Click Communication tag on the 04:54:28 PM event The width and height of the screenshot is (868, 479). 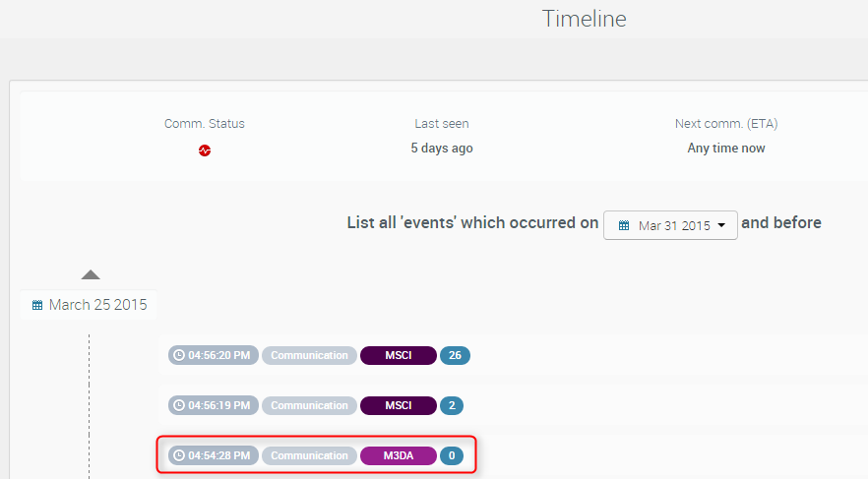pyautogui.click(x=309, y=455)
